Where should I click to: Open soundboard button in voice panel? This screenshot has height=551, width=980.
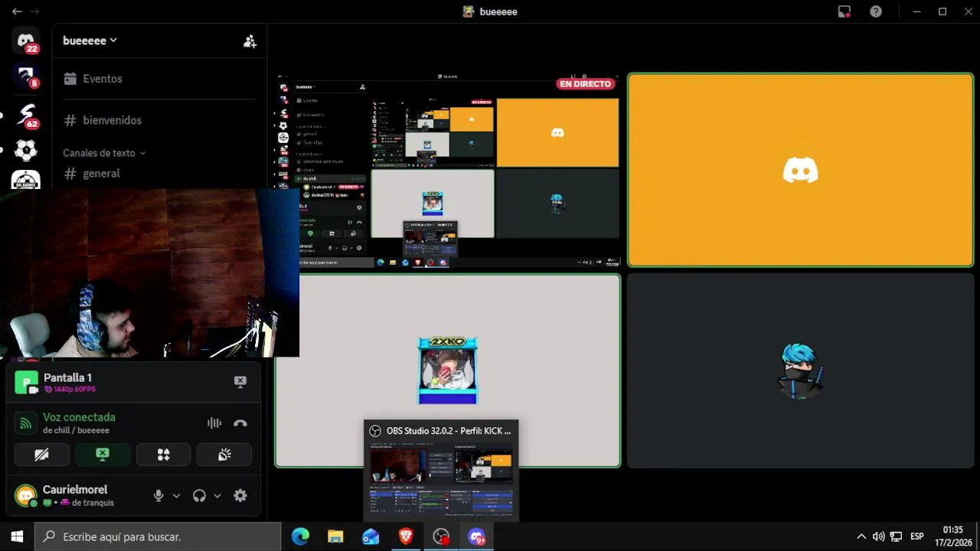(x=224, y=455)
